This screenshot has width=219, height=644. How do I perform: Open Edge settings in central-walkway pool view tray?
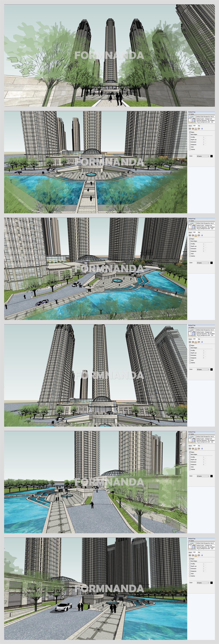tap(190, 129)
